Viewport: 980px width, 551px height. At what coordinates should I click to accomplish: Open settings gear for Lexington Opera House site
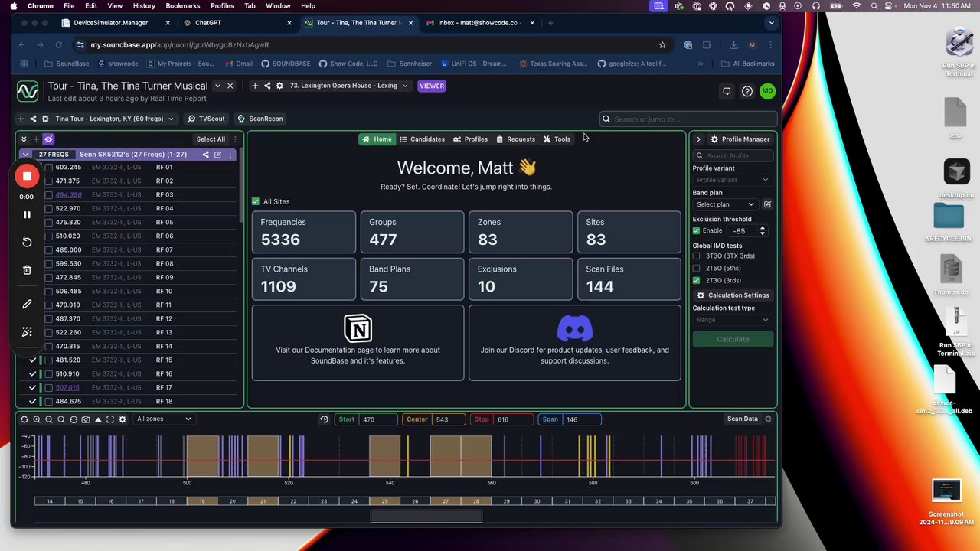(x=279, y=86)
